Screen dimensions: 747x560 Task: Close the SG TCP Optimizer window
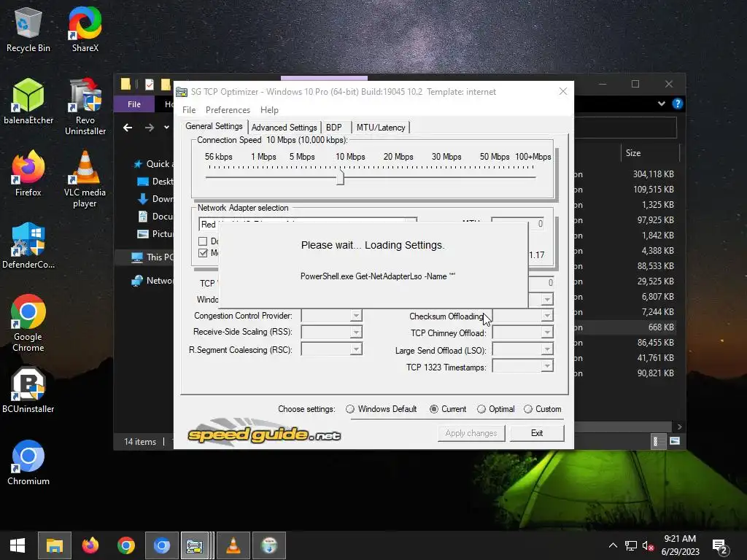[562, 91]
